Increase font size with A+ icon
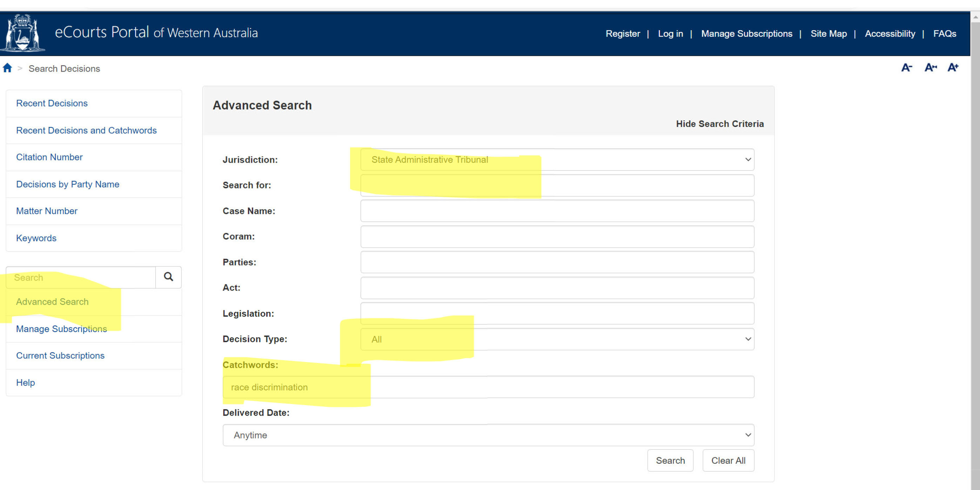 (x=953, y=68)
